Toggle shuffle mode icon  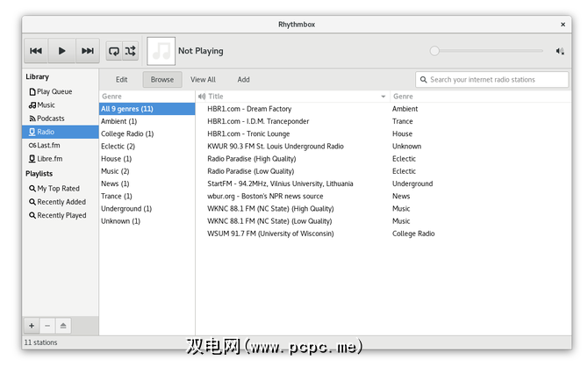click(131, 51)
